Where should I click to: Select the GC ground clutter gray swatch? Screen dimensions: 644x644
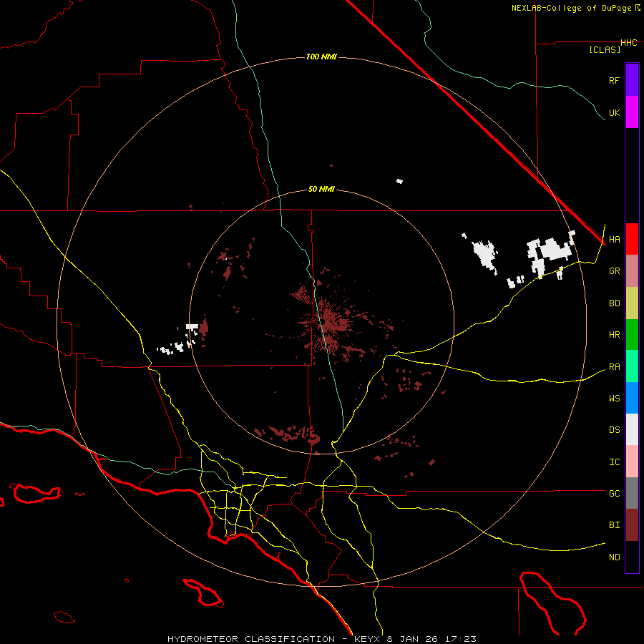click(x=632, y=493)
